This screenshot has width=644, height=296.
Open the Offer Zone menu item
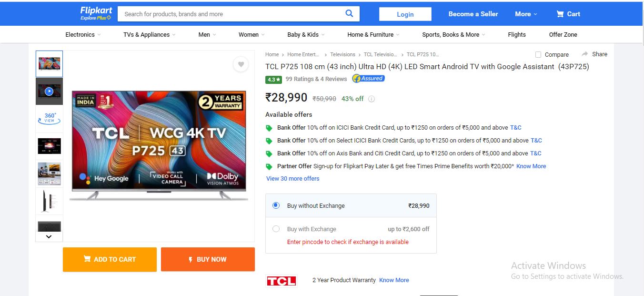[x=563, y=34]
